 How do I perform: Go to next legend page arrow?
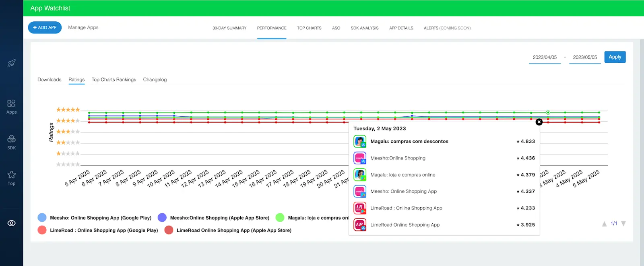point(623,224)
